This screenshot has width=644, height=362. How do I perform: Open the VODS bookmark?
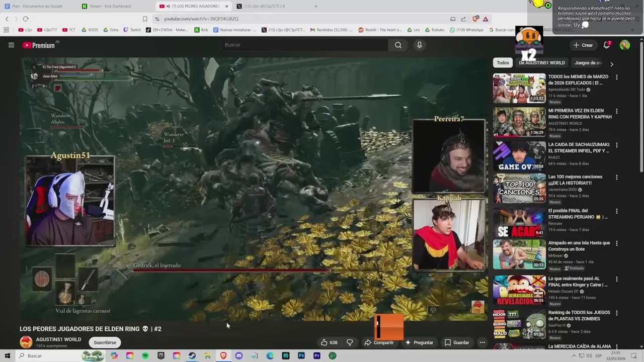(90, 30)
